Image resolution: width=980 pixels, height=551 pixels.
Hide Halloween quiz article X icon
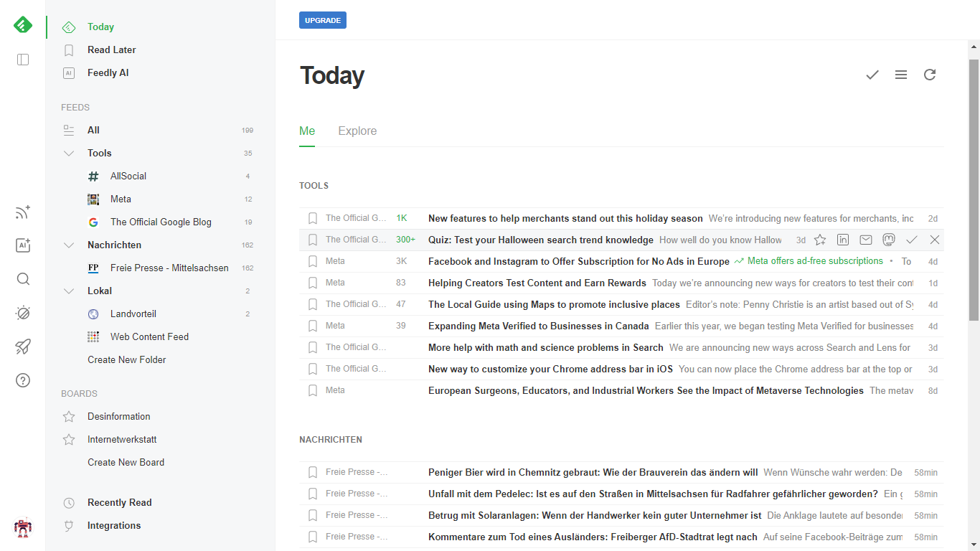[x=935, y=240]
